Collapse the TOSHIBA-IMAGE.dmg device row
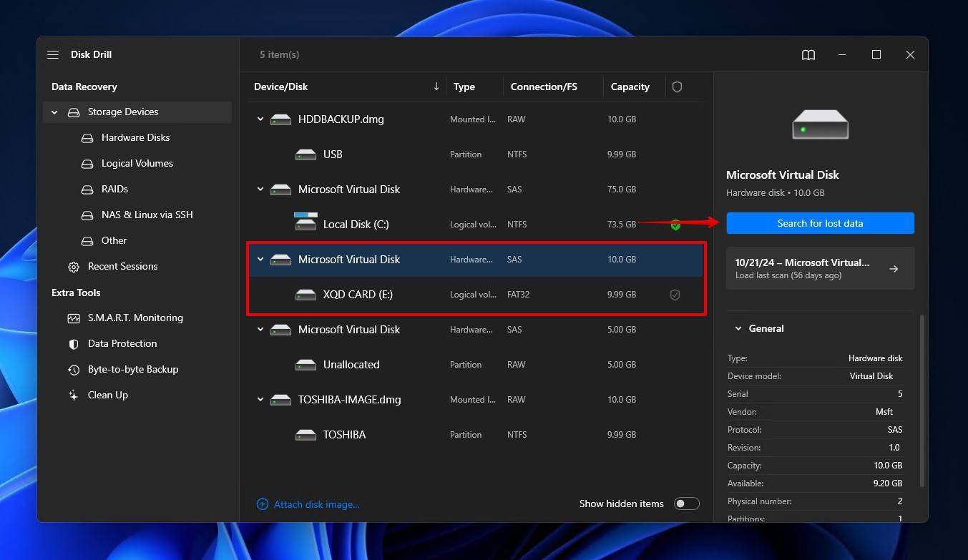968x560 pixels. [260, 400]
